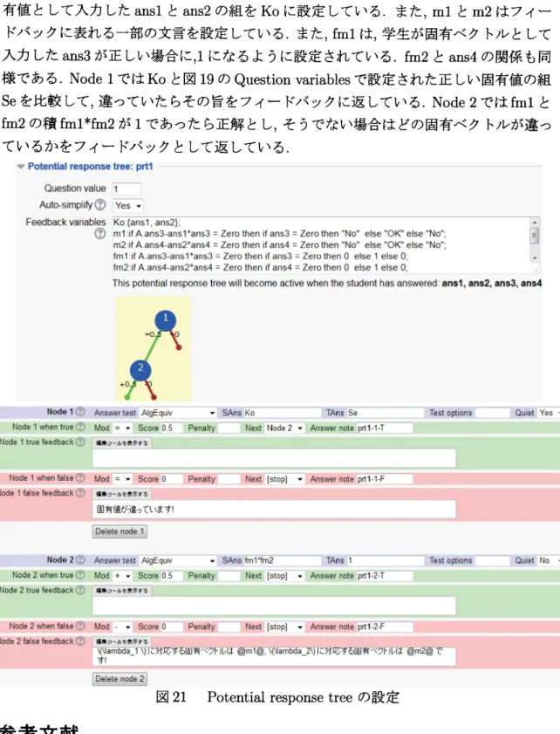The width and height of the screenshot is (560, 734).
Task: Open Node 2 when true Mod + dropdown
Action: point(123,576)
